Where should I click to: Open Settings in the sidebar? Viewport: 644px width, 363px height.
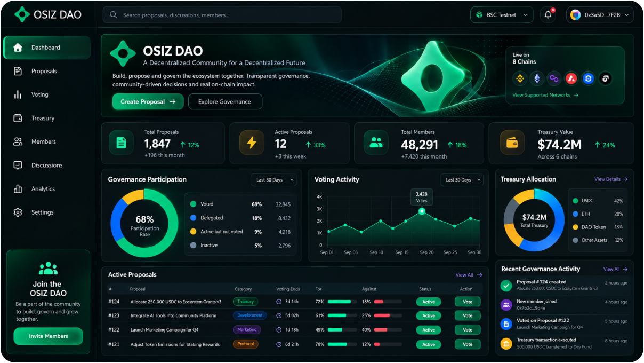click(47, 212)
